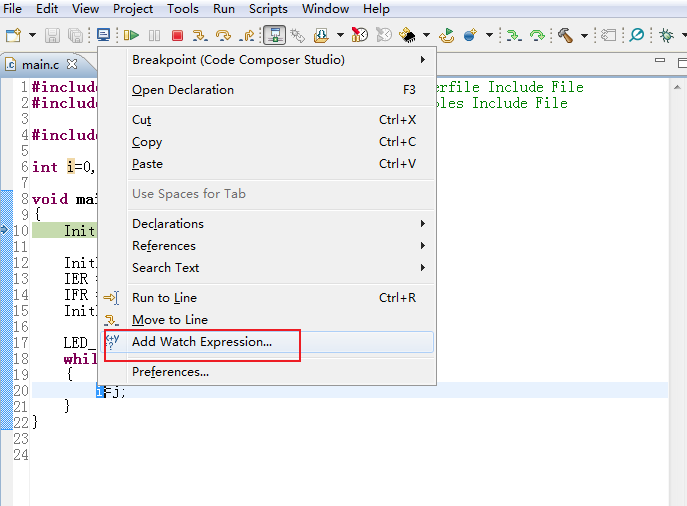Click the blue monitor console icon
Screen dimensions: 687x506
point(103,35)
